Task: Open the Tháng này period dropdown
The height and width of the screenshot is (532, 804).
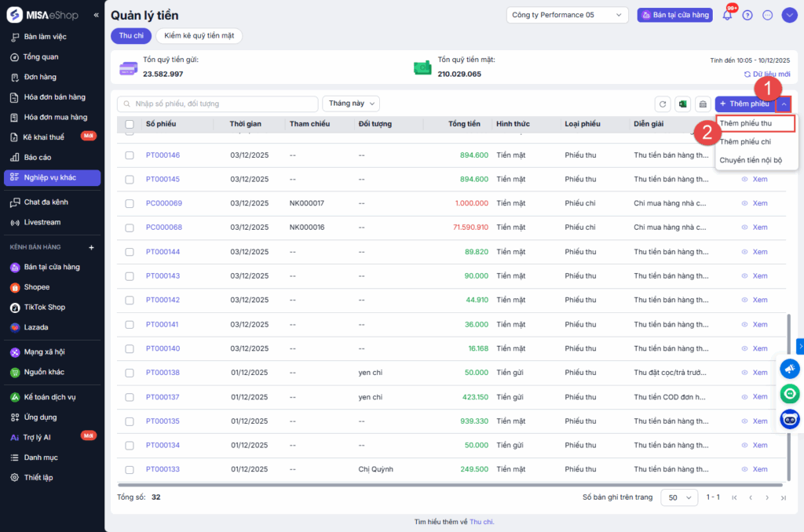Action: (x=350, y=104)
